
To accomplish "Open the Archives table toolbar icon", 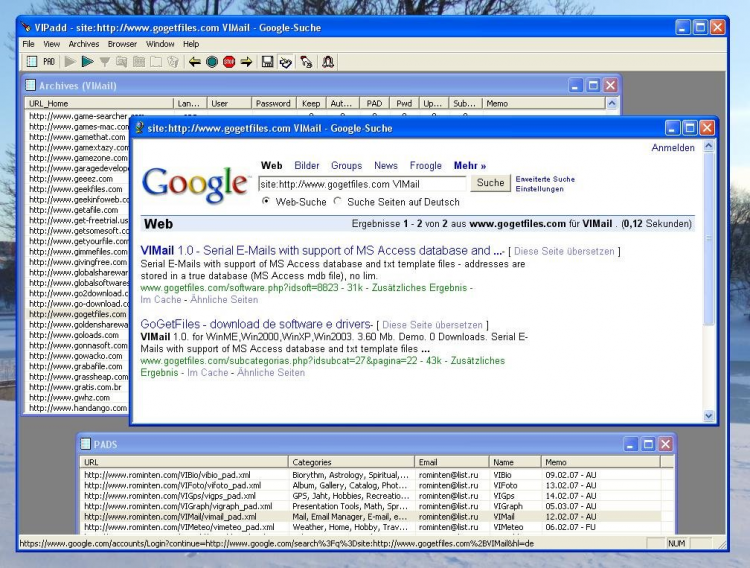I will coord(32,62).
